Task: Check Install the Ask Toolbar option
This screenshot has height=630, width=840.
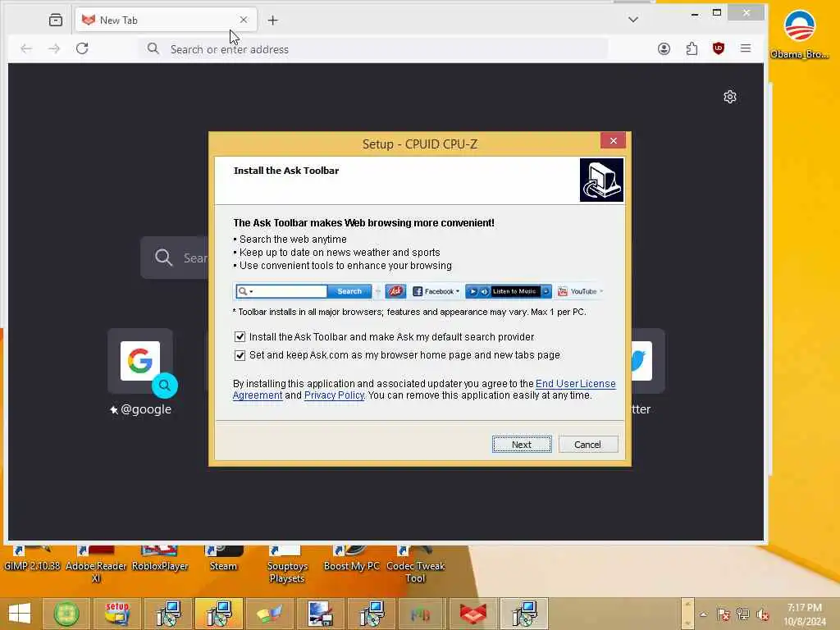Action: (240, 337)
